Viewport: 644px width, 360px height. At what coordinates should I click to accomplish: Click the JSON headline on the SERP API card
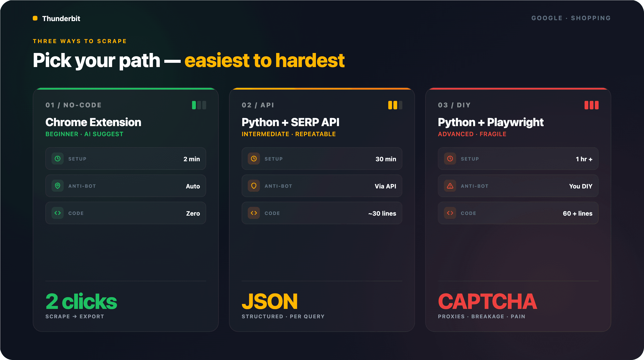[270, 301]
